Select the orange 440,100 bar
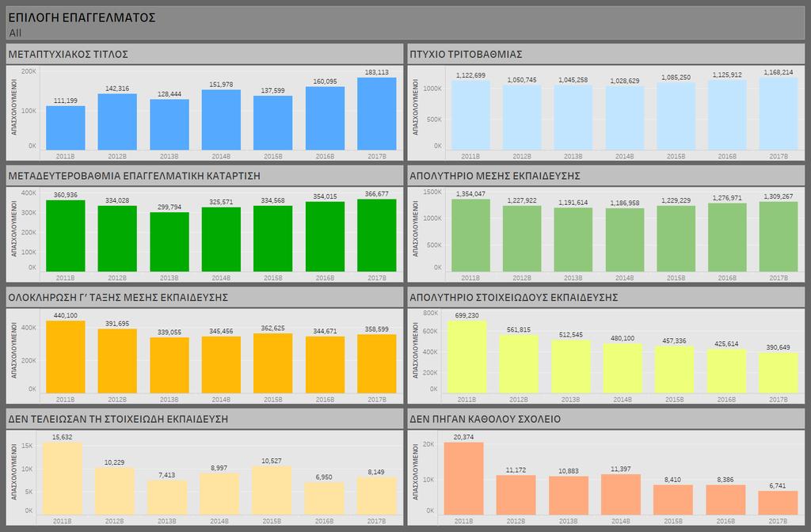811x532 pixels. 66,357
